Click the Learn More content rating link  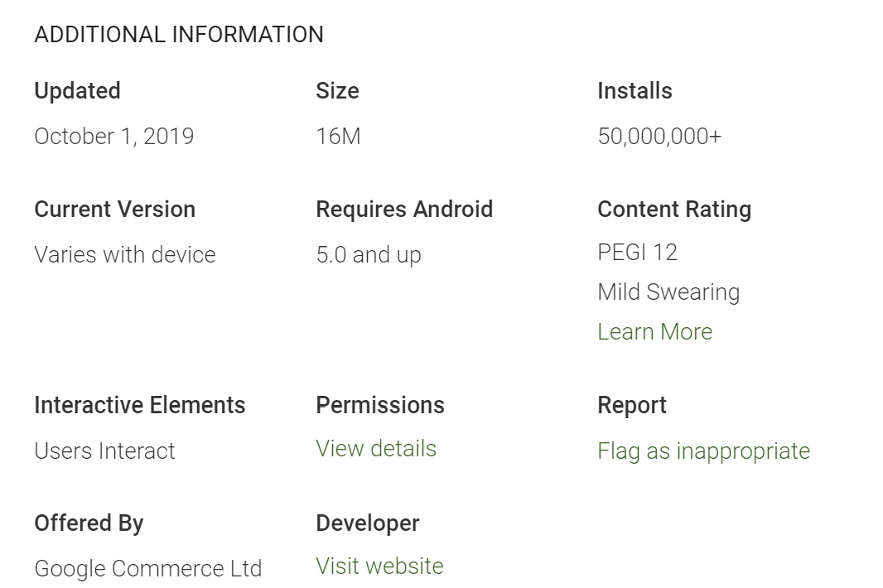tap(654, 332)
